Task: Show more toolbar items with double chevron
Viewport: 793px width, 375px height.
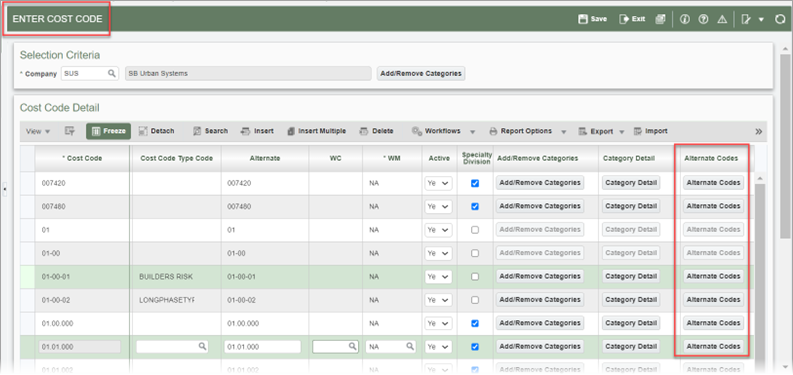Action: 759,132
